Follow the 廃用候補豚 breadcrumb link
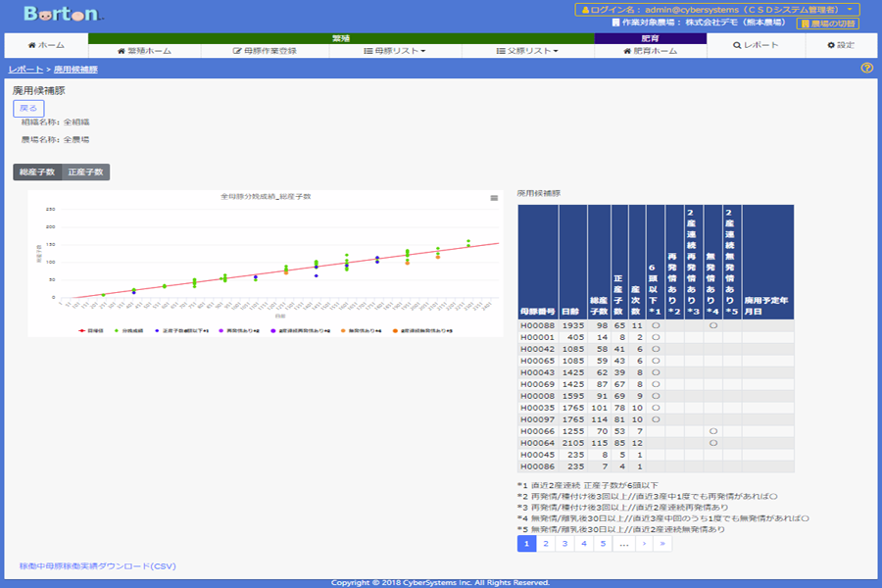Image resolution: width=882 pixels, height=588 pixels. click(x=75, y=70)
